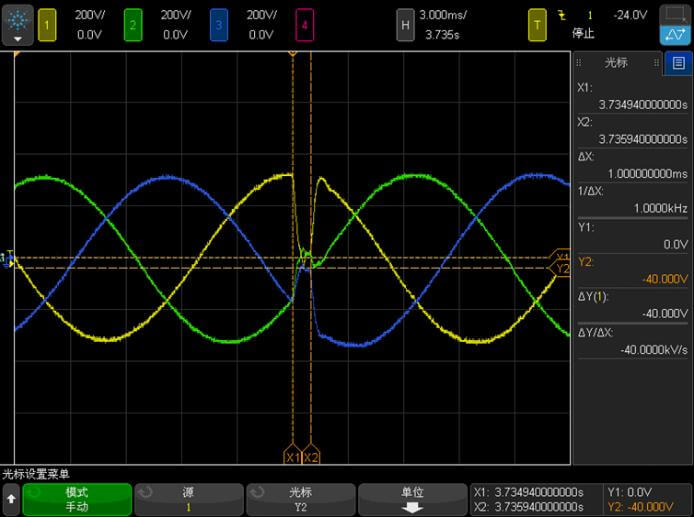This screenshot has width=694, height=517.
Task: Click the bottom readout Y2: -40.000V
Action: coord(640,507)
